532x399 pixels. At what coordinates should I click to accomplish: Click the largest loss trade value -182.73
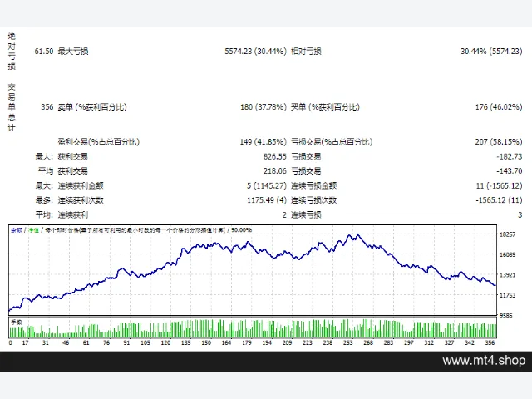click(510, 156)
